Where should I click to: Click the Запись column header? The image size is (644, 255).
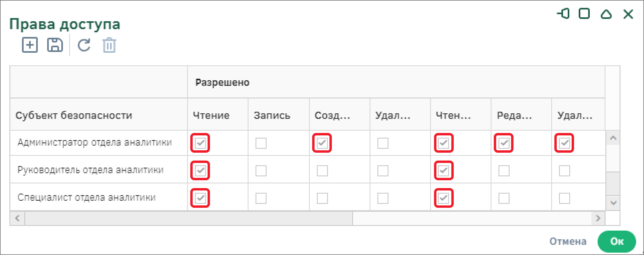click(272, 115)
